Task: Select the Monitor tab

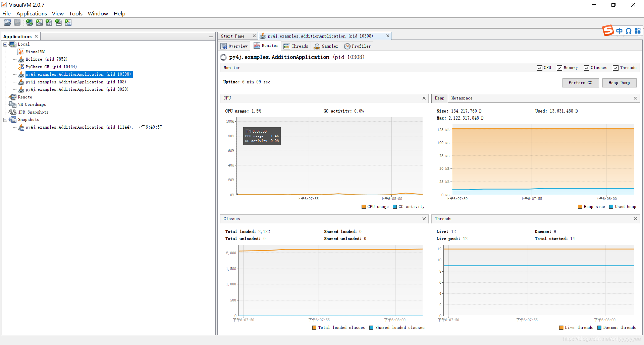Action: [x=266, y=46]
